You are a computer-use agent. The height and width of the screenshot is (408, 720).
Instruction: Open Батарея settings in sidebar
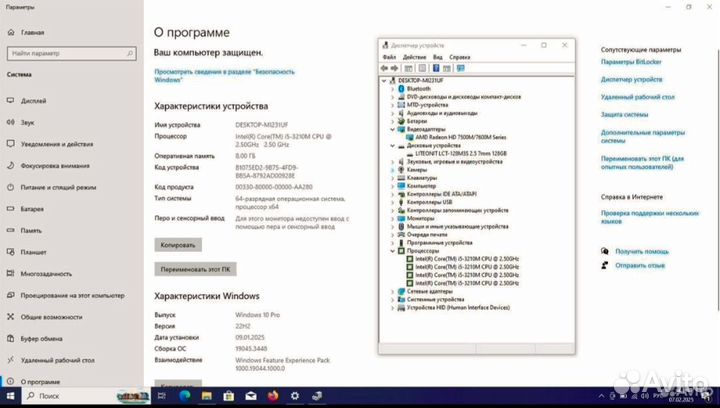coord(32,209)
